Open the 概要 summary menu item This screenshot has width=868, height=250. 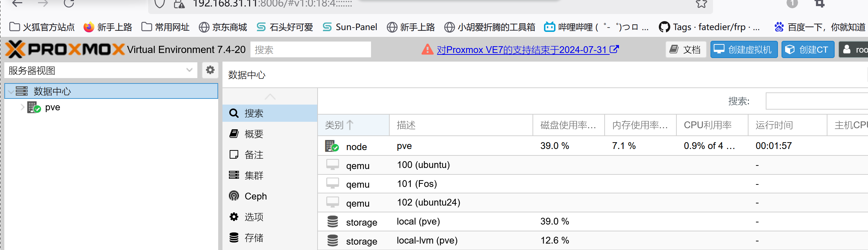pyautogui.click(x=254, y=134)
